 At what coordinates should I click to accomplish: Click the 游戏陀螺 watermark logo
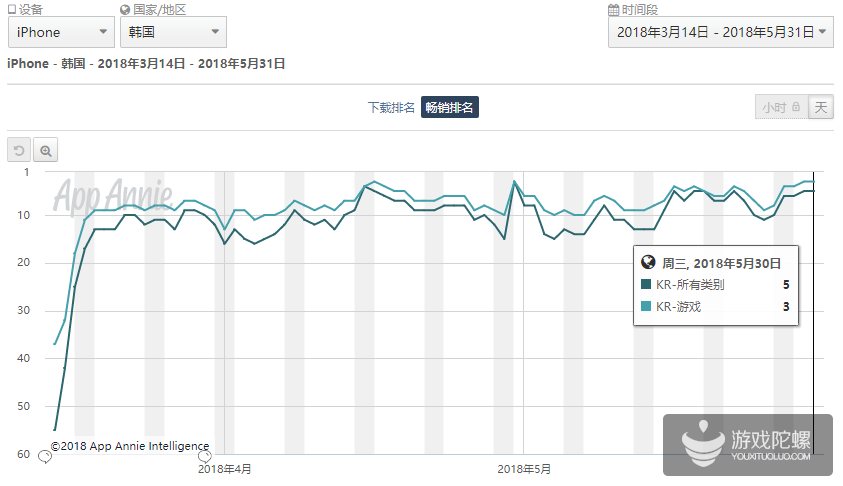740,440
